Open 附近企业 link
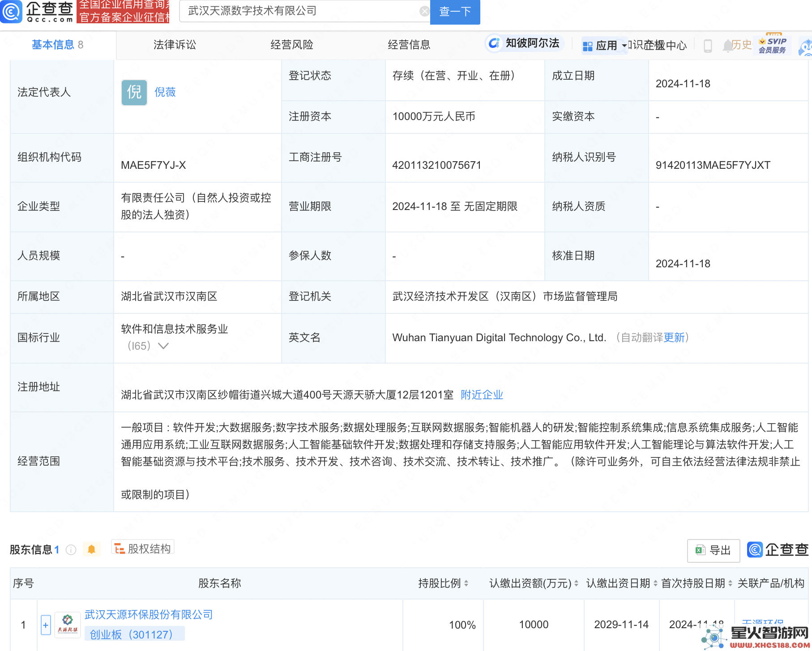 pos(482,395)
